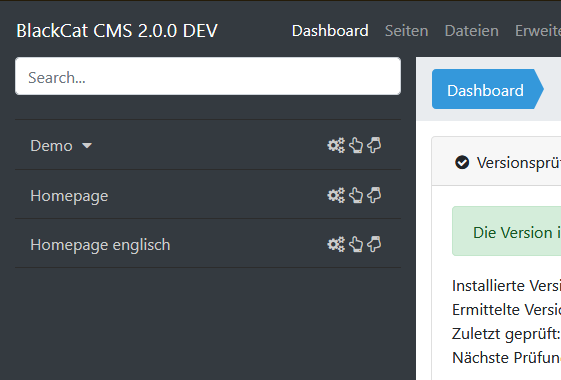Open the Dateien menu item
Image resolution: width=561 pixels, height=380 pixels.
point(472,31)
